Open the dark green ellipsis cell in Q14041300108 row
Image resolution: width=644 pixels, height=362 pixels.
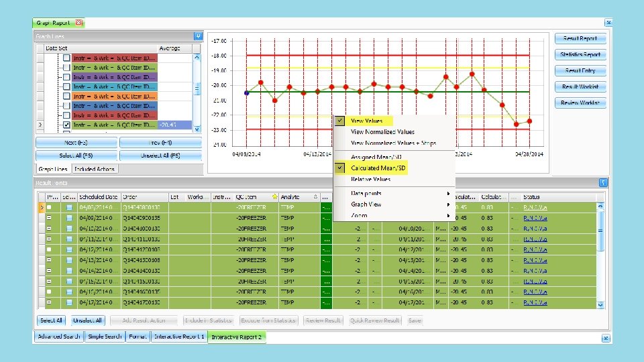point(326,260)
